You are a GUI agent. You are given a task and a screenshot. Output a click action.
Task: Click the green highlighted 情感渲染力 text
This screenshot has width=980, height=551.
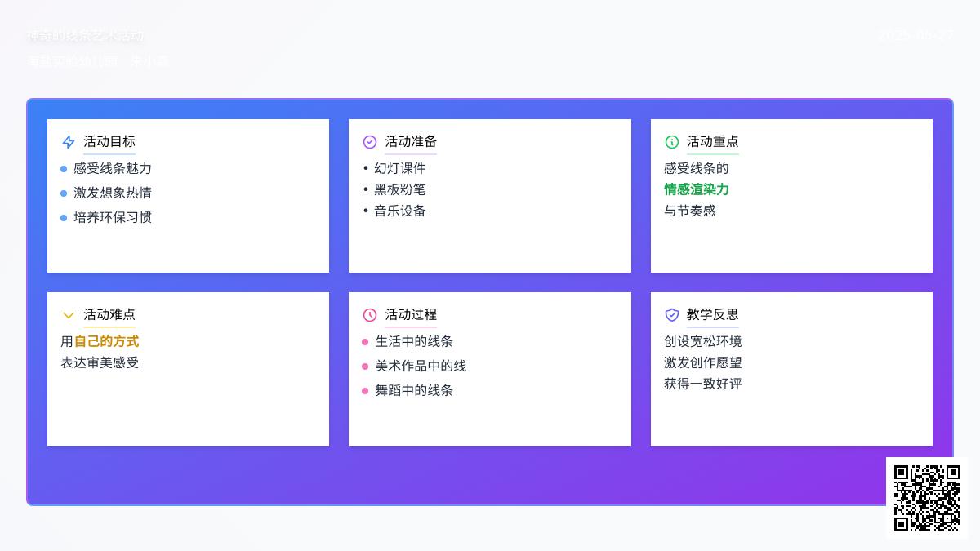697,189
